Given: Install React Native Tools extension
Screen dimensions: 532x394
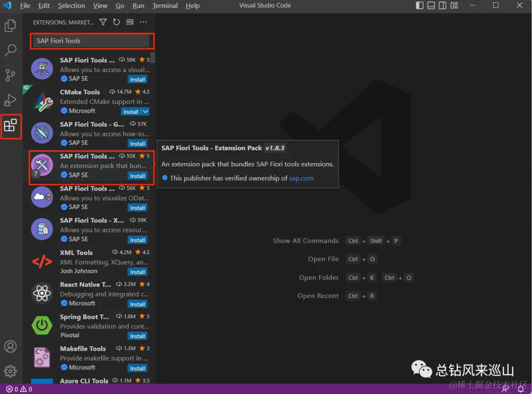Looking at the screenshot, I should [x=137, y=304].
